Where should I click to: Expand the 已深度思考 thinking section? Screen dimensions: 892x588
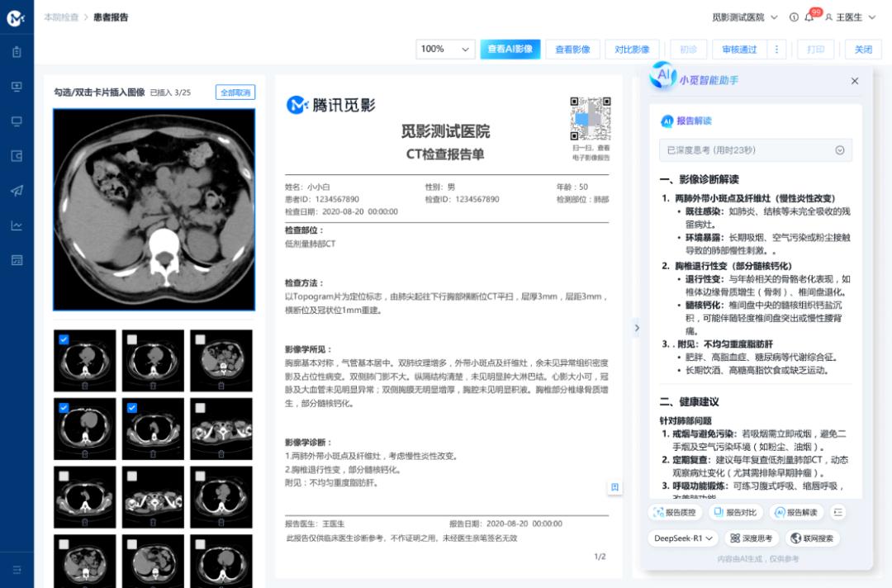pyautogui.click(x=756, y=150)
